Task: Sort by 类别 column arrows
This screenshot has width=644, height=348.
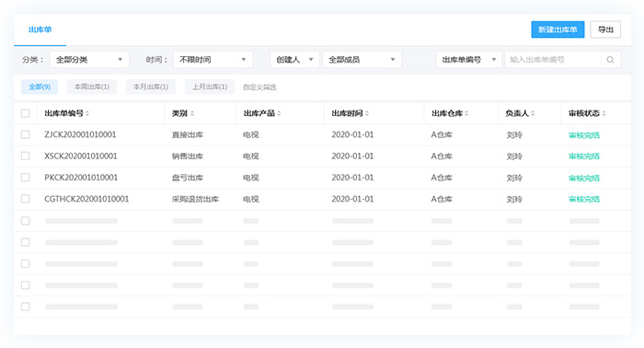Action: coord(192,113)
